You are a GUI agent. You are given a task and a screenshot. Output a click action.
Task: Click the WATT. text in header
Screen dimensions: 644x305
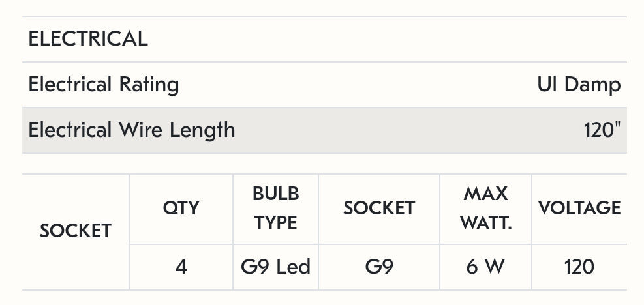(485, 223)
